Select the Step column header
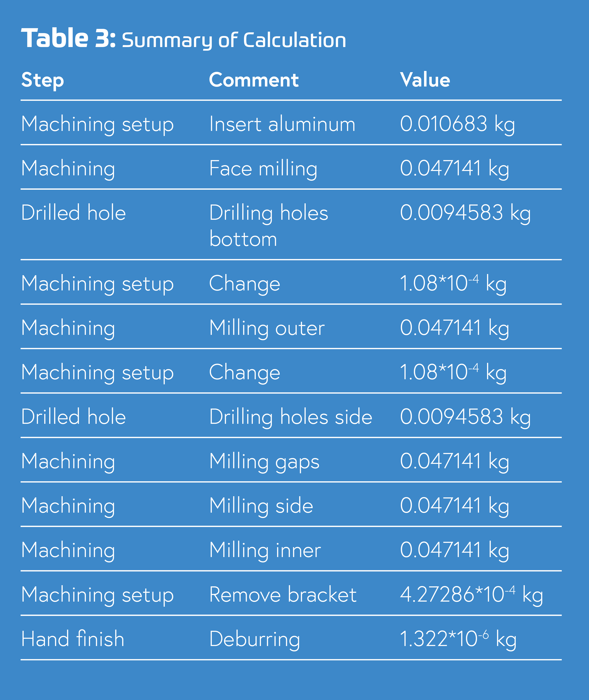Screen dimensions: 589x700 [x=42, y=80]
